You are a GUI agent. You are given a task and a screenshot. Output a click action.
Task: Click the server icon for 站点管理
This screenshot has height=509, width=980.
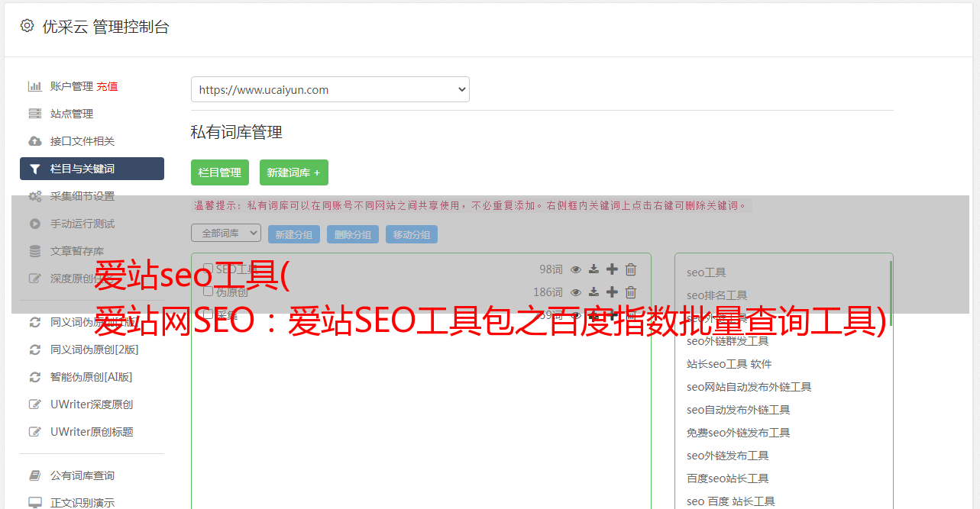pyautogui.click(x=34, y=114)
